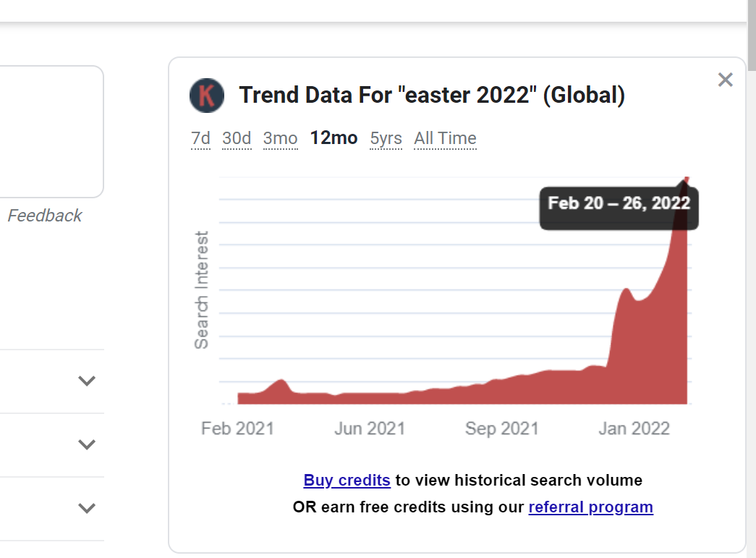Click the chart's Jan 2022 axis label

pyautogui.click(x=634, y=428)
